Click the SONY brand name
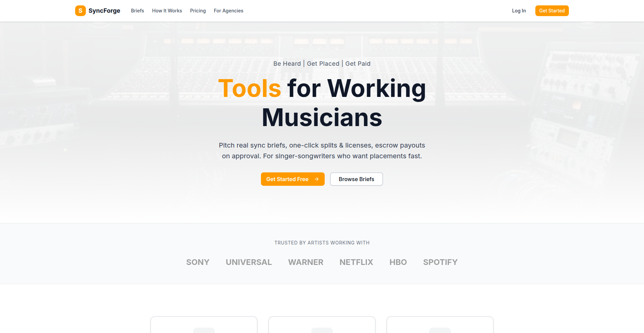 [198, 262]
